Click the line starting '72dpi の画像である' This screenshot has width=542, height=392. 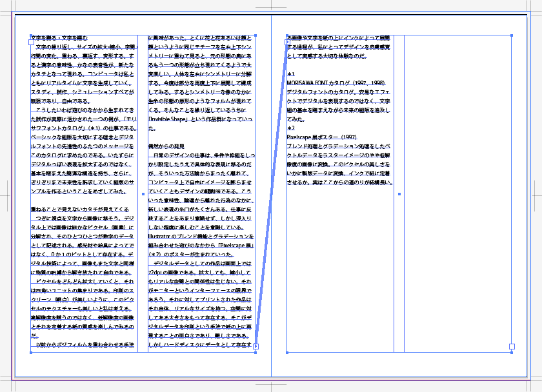tap(200, 273)
